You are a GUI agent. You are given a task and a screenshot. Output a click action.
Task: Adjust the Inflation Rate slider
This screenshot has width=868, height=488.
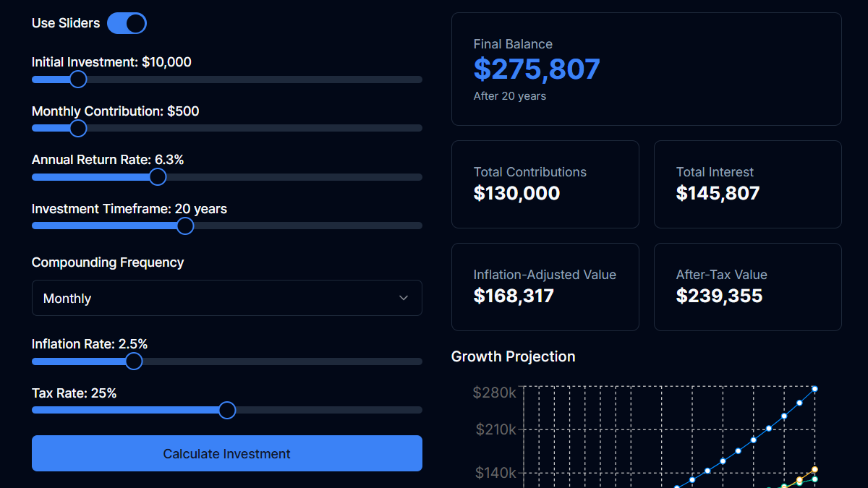coord(133,361)
